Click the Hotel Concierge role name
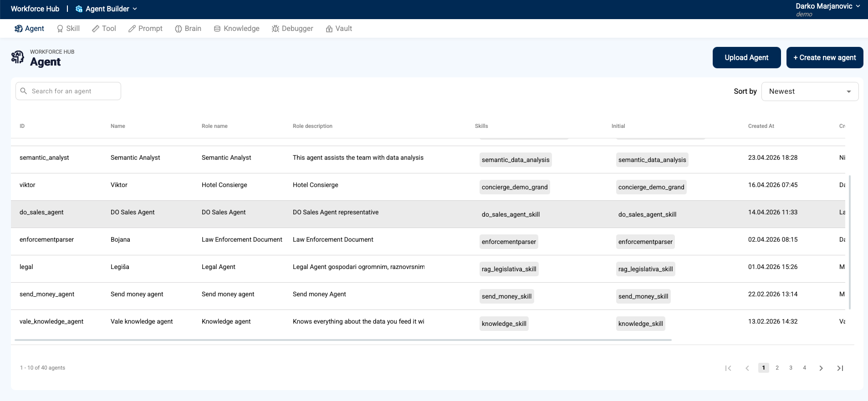This screenshot has width=868, height=401. pos(225,185)
